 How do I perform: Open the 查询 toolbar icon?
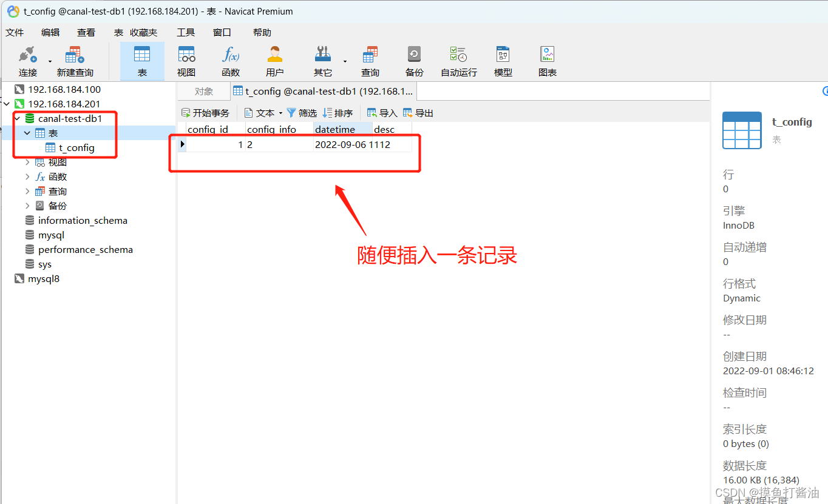(370, 61)
